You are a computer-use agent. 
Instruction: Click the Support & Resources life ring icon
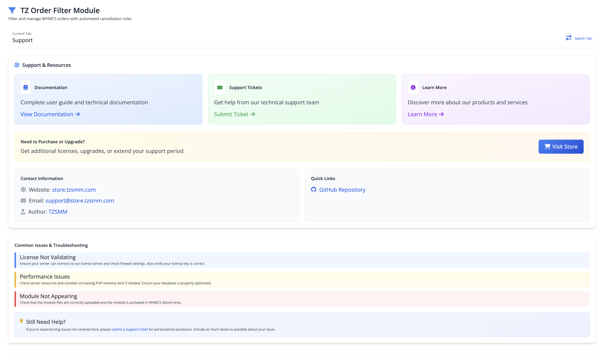pyautogui.click(x=17, y=65)
